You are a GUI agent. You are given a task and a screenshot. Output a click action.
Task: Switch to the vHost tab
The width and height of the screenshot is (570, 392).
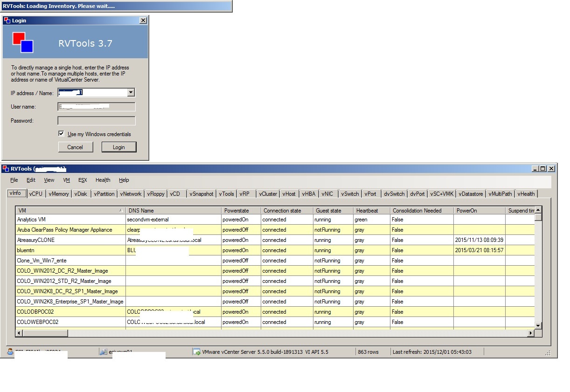coord(289,194)
